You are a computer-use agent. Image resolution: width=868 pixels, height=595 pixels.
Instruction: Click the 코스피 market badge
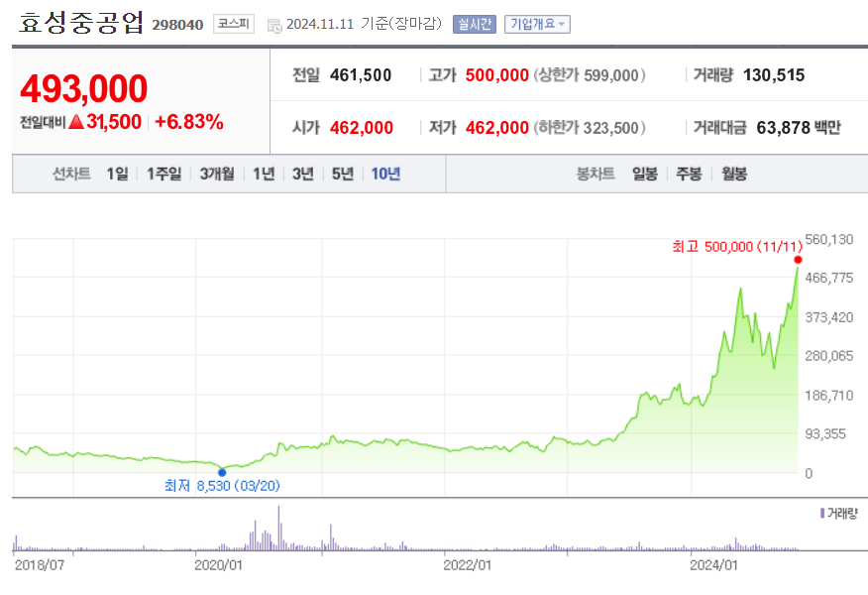click(x=234, y=24)
